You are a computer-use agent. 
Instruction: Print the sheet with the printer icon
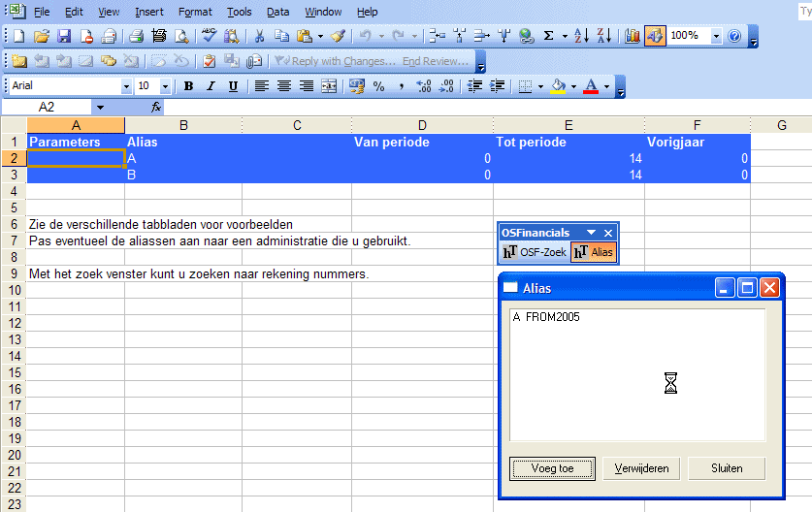(x=136, y=36)
